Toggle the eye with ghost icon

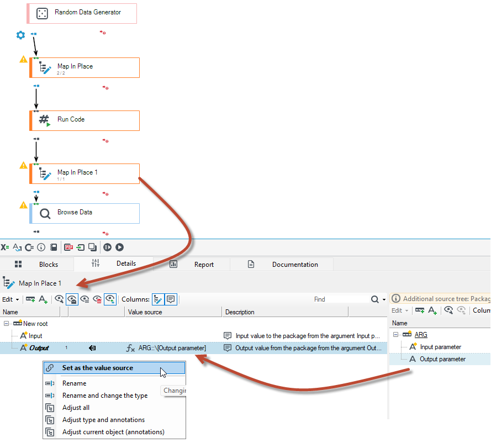pyautogui.click(x=72, y=299)
